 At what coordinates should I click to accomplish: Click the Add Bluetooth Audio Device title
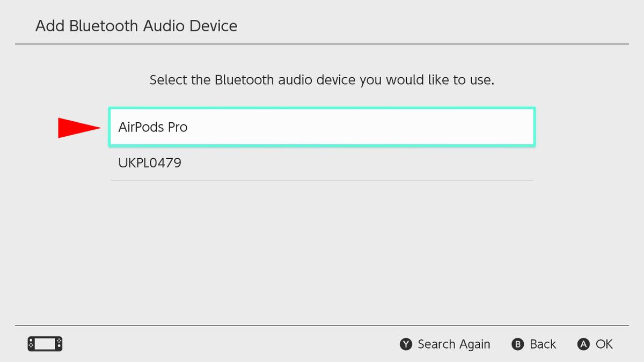click(x=136, y=26)
